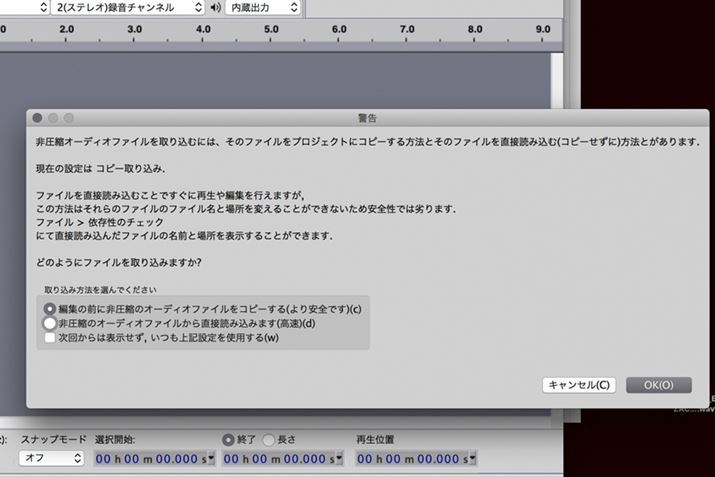Viewport: 715px width, 477px height.
Task: Enable the 次回からは表示せず checkbox
Action: 50,338
